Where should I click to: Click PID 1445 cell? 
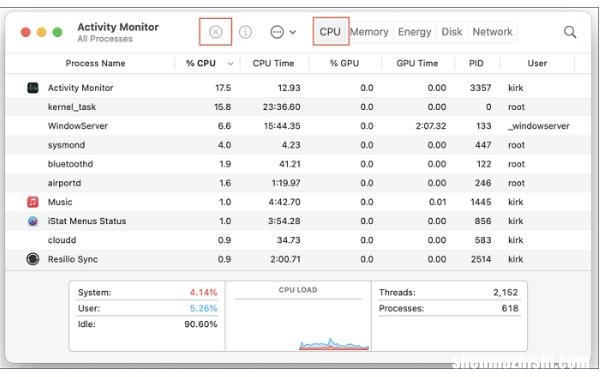click(x=481, y=202)
